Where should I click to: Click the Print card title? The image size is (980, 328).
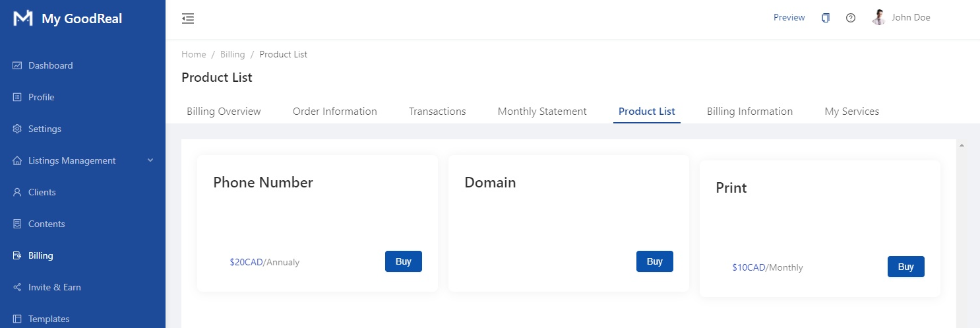point(731,187)
